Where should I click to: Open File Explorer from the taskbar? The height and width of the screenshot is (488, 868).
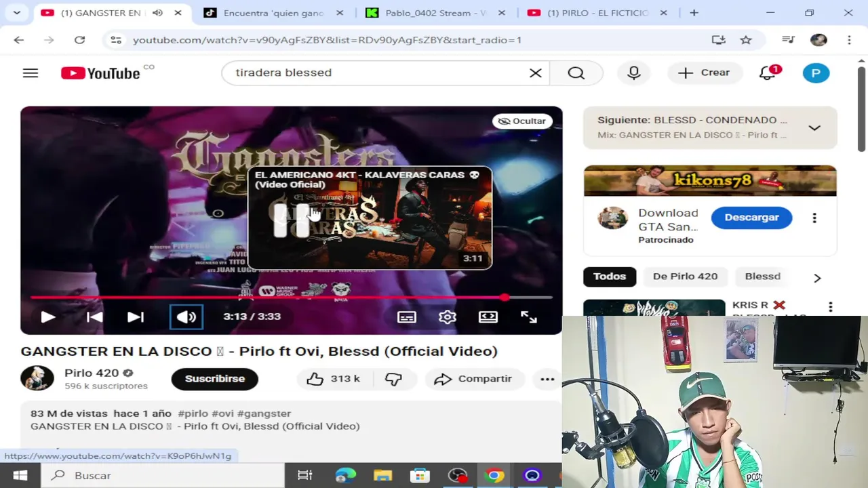tap(382, 475)
